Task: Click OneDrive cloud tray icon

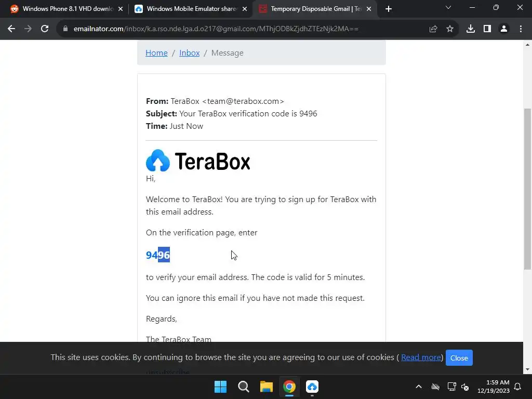Action: pyautogui.click(x=435, y=387)
